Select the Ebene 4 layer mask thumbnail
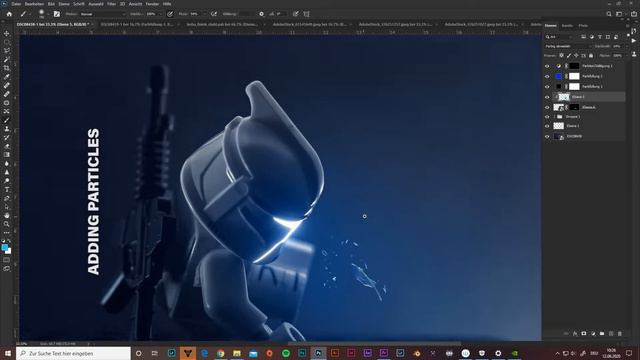The image size is (640, 360). [574, 107]
